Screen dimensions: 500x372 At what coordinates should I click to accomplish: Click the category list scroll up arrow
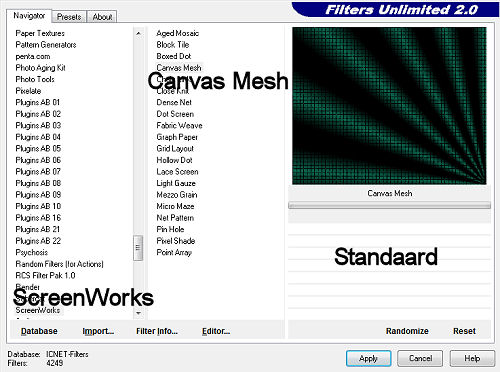pos(138,33)
